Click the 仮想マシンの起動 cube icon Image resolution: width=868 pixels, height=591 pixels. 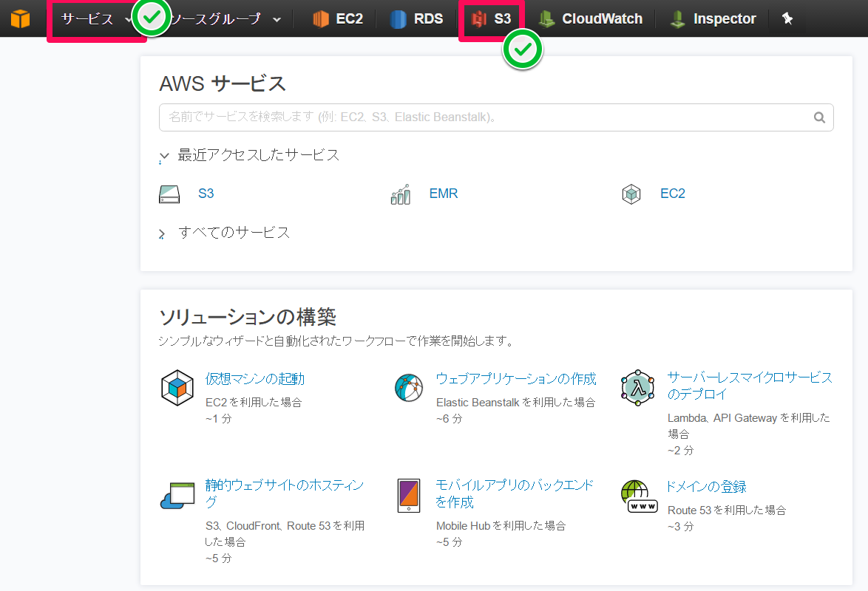coord(177,387)
